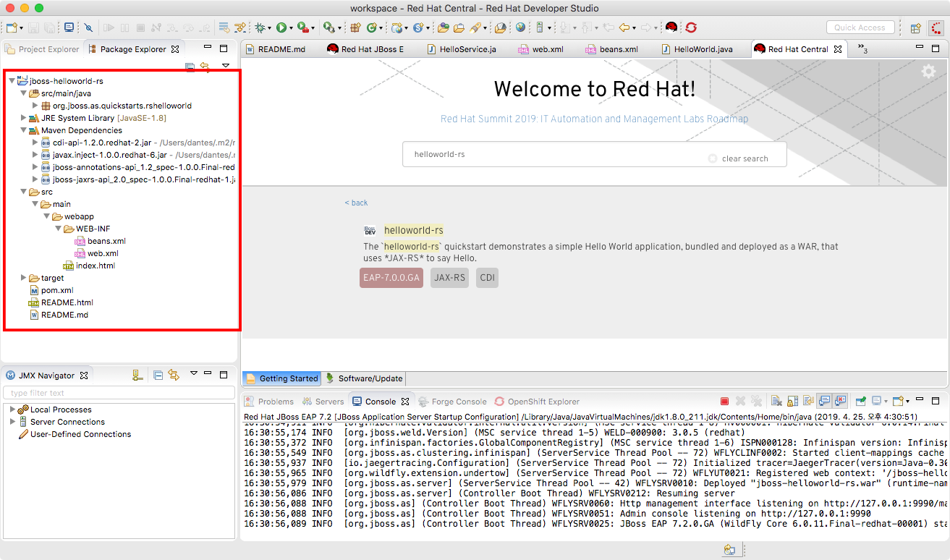Image resolution: width=950 pixels, height=560 pixels.
Task: Open the Problems view tab
Action: (x=269, y=402)
